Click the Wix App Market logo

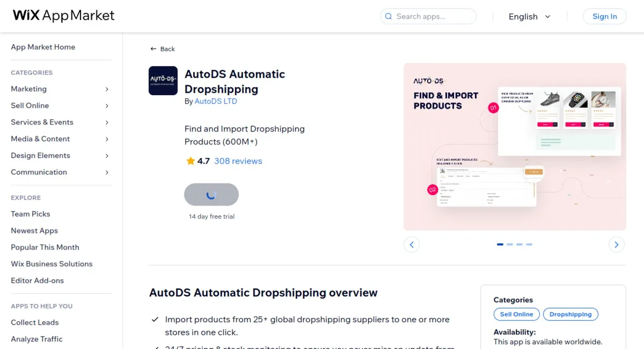click(64, 16)
